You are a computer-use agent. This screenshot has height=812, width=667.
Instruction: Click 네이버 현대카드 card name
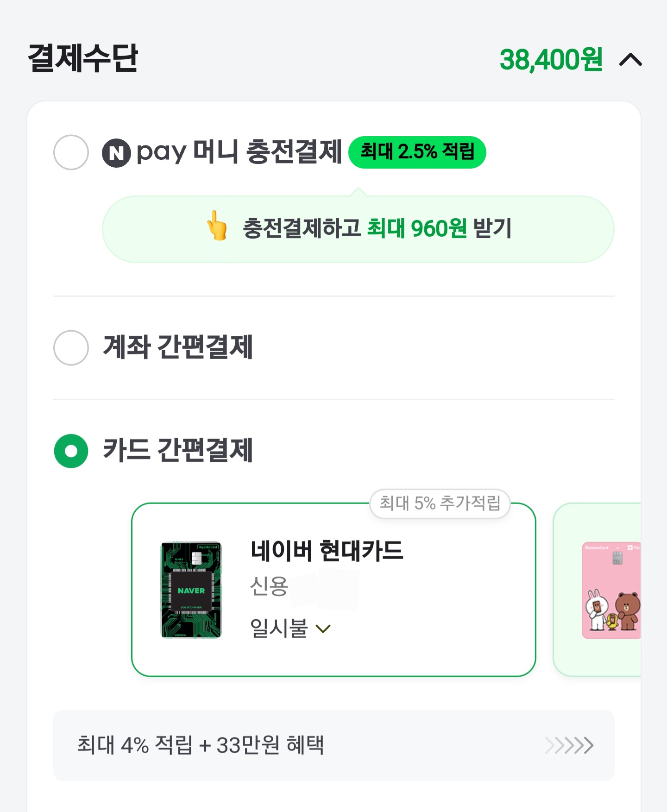click(327, 551)
